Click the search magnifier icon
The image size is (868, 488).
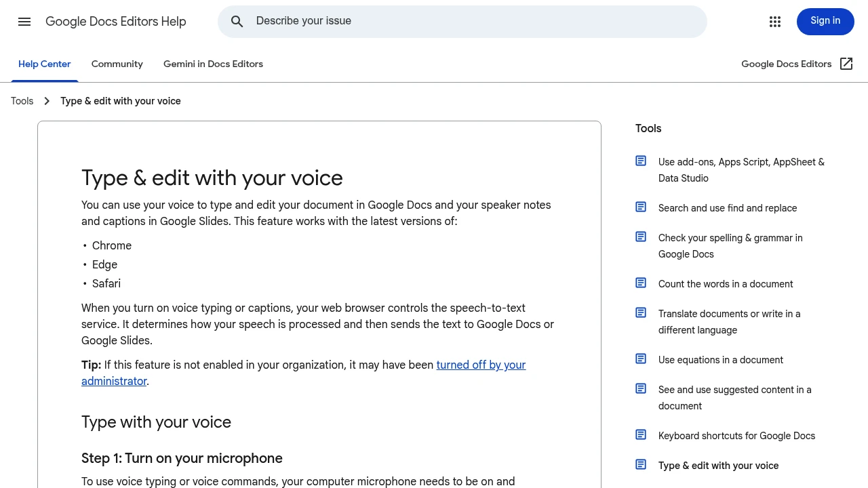pyautogui.click(x=237, y=22)
